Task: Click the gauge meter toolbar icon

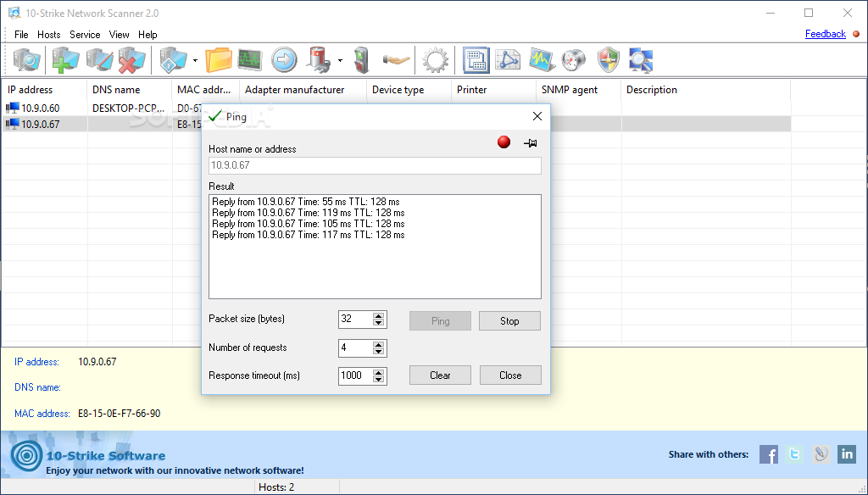Action: point(574,60)
